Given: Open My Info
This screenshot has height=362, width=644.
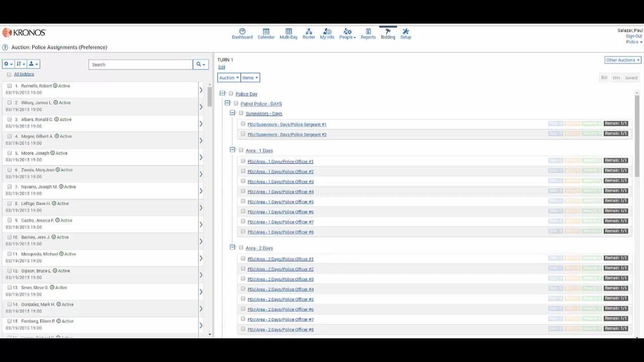Looking at the screenshot, I should [328, 32].
